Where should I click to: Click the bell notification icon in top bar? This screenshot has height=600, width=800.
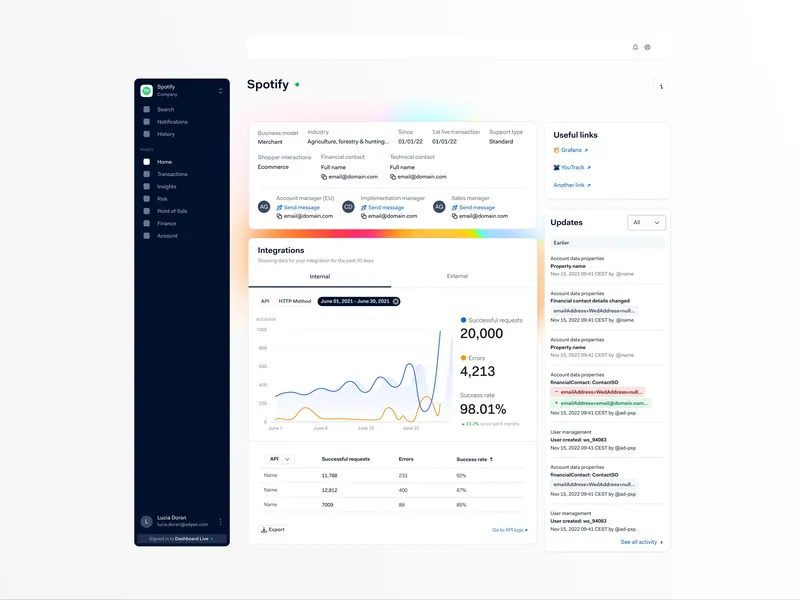click(635, 47)
